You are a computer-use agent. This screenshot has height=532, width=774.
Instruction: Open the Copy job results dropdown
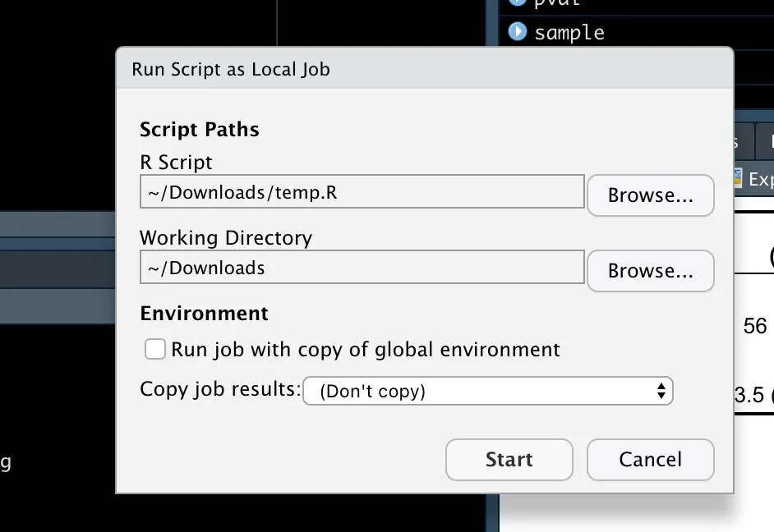488,392
